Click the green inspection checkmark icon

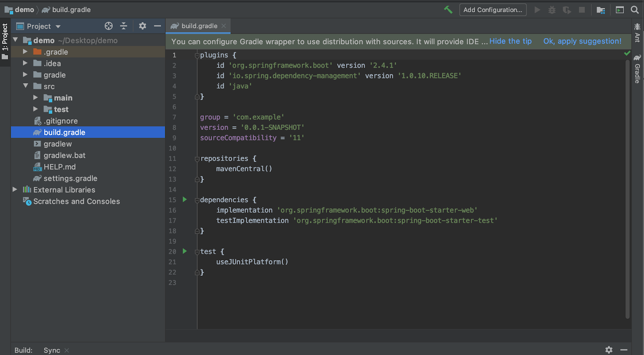tap(627, 53)
